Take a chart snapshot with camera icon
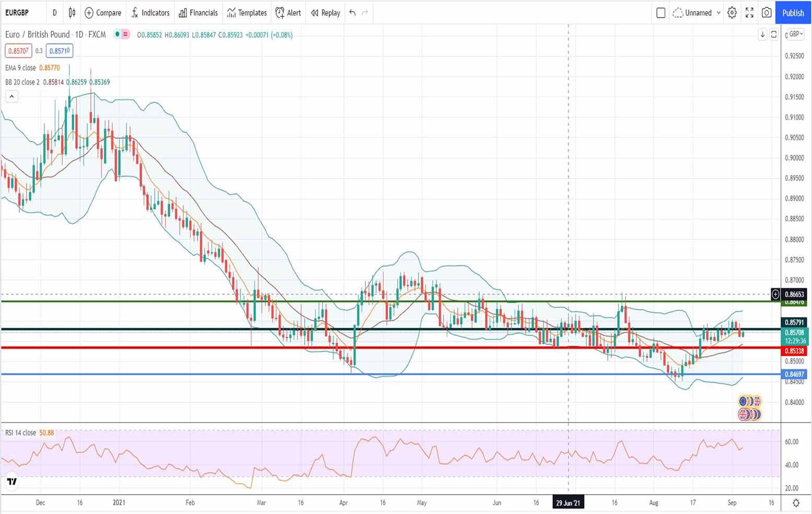Screen dimensions: 812x514 pyautogui.click(x=767, y=13)
